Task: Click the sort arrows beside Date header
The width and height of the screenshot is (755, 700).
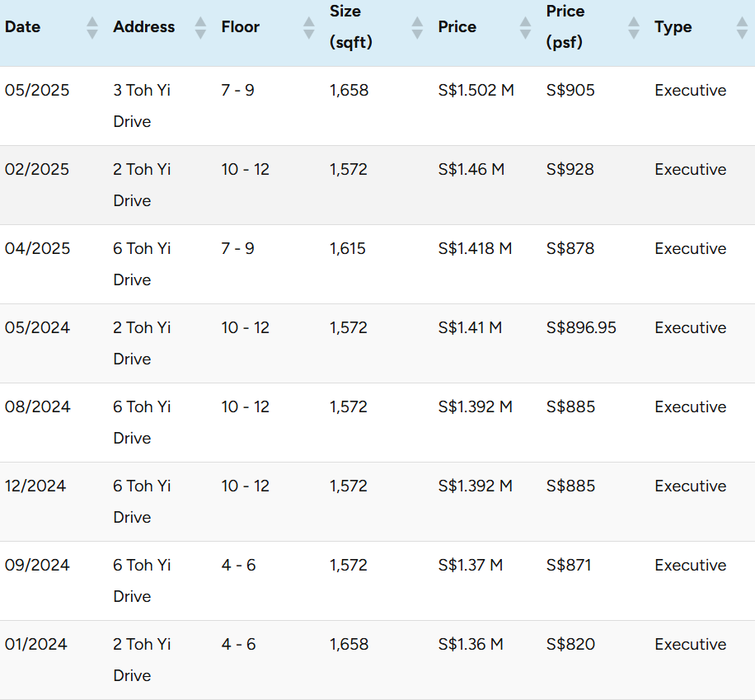Action: coord(92,27)
